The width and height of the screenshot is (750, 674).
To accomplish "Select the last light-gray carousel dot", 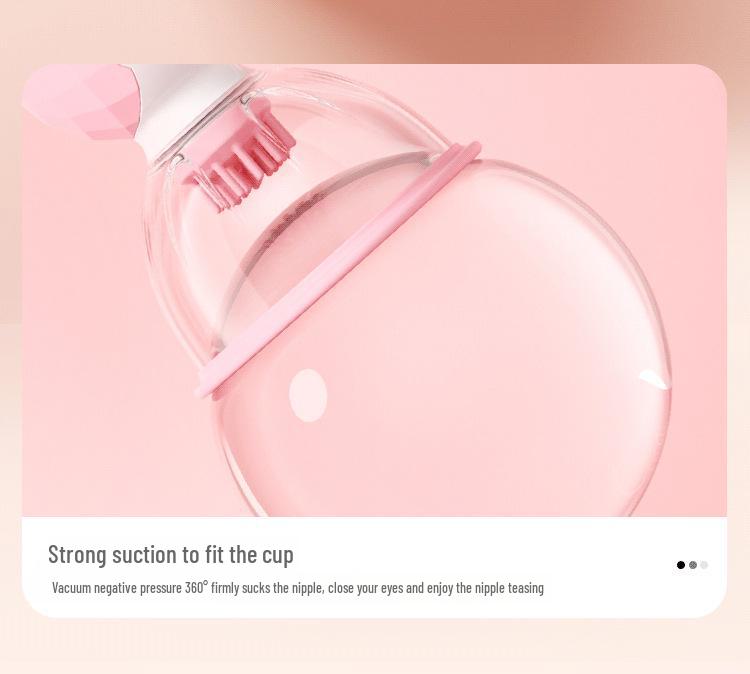I will click(x=704, y=565).
